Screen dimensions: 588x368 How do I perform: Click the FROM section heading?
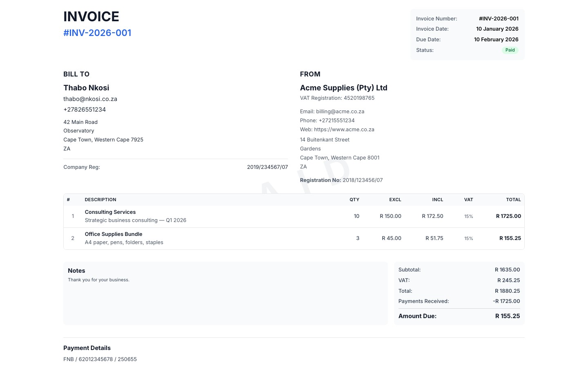[x=310, y=74]
